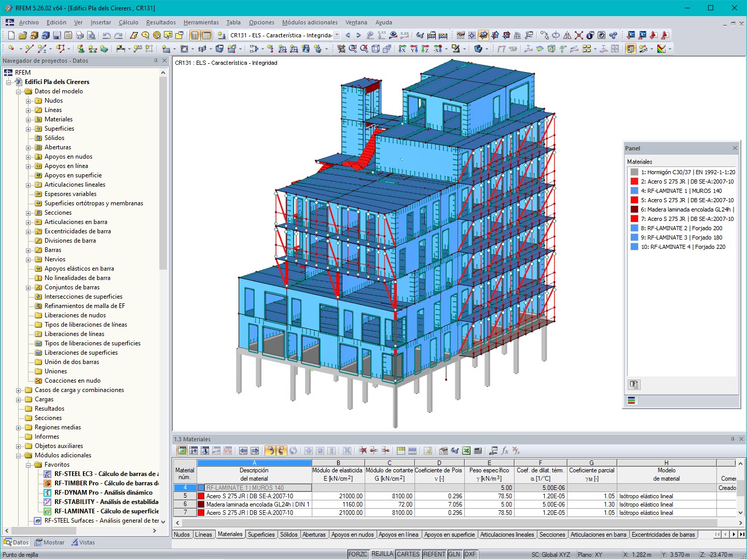Click the calculator icon in the table toolbar

tap(478, 451)
